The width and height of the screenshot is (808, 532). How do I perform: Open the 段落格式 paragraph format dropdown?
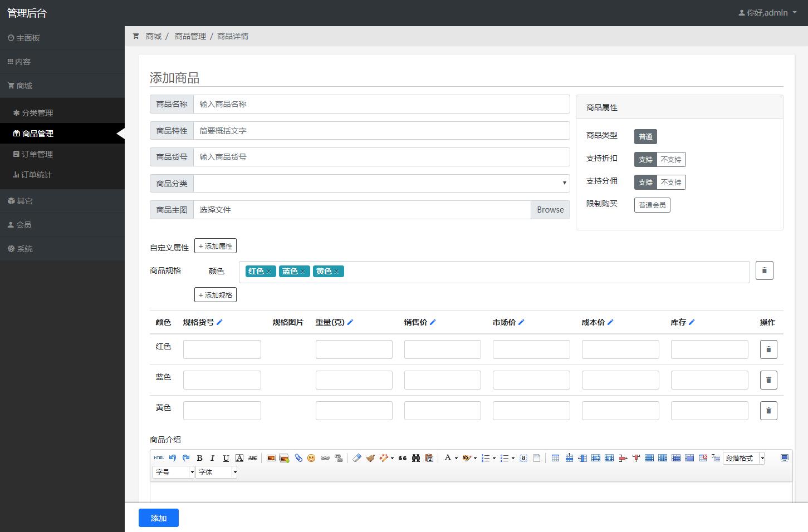point(743,458)
